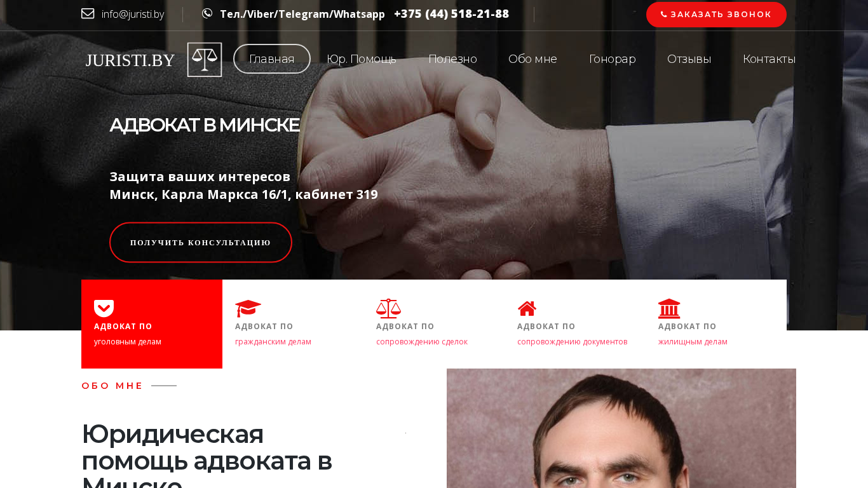
Task: Click the scales of justice logo
Action: pyautogui.click(x=205, y=60)
